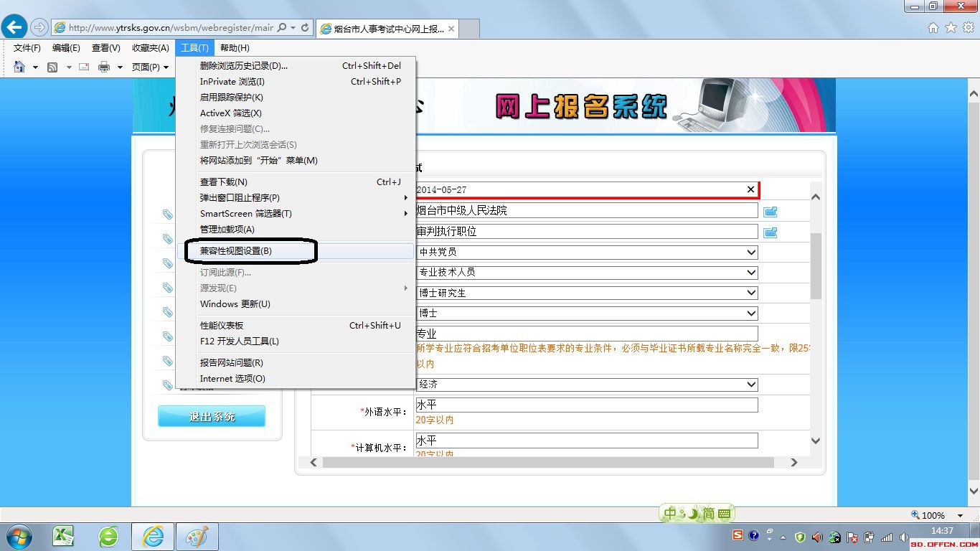Click the Favorites star icon at top right

951,28
